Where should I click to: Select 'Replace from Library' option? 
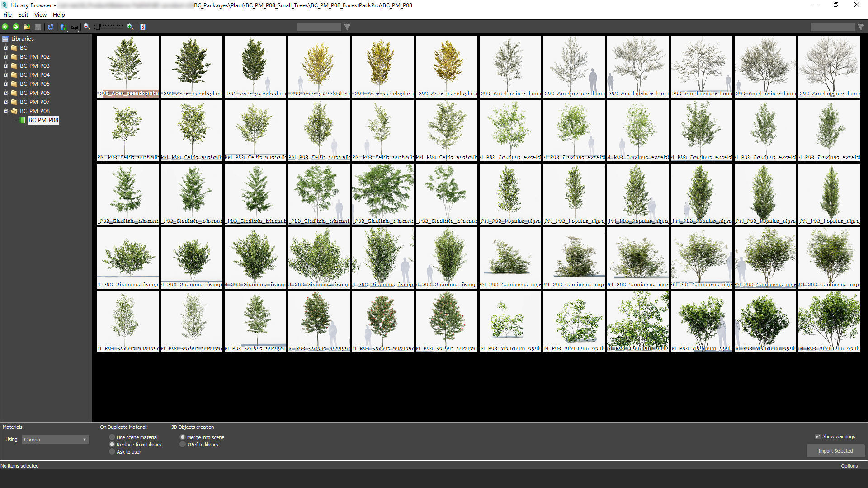(x=136, y=445)
